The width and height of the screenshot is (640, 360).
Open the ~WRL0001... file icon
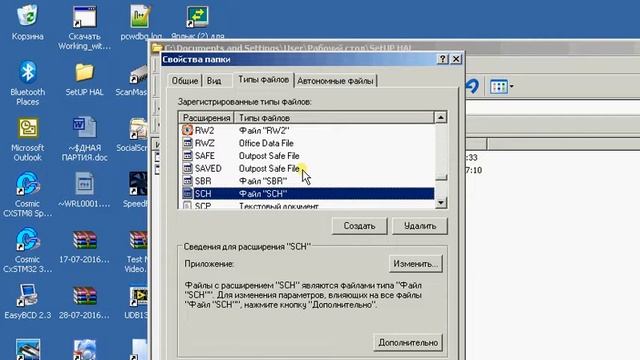tap(84, 184)
